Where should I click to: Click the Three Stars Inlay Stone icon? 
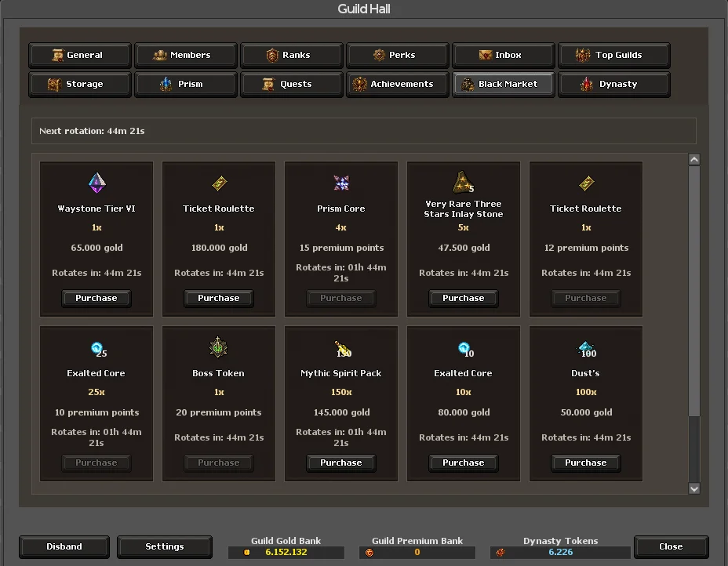point(463,183)
